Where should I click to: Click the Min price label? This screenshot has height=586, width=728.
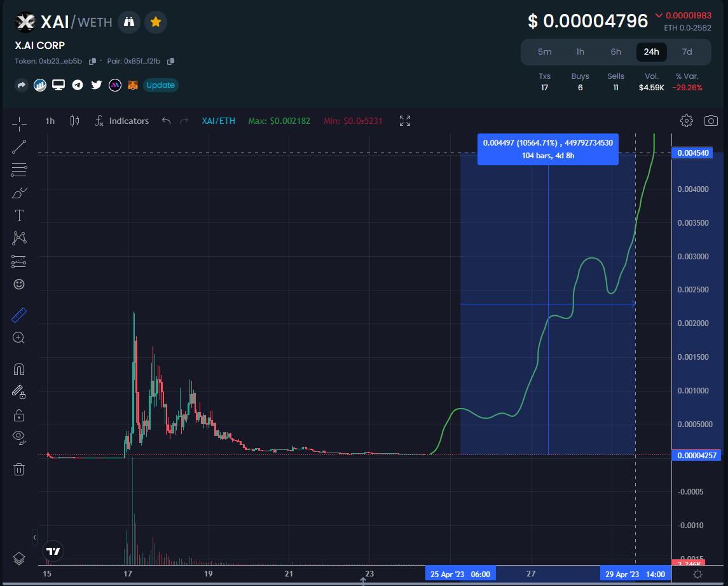coord(353,121)
